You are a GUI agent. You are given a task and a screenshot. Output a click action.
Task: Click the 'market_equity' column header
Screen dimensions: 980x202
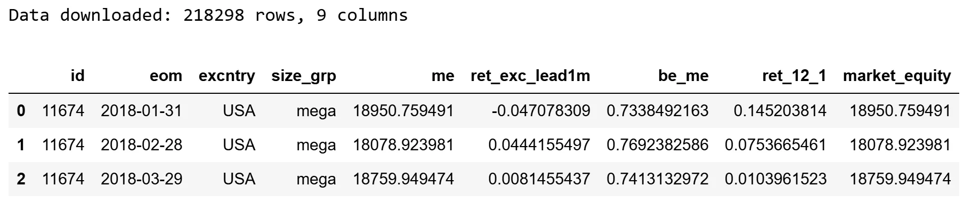click(897, 76)
